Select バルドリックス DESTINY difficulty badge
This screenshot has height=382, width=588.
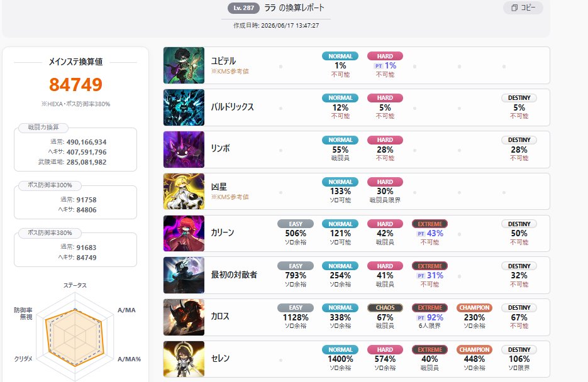click(519, 98)
